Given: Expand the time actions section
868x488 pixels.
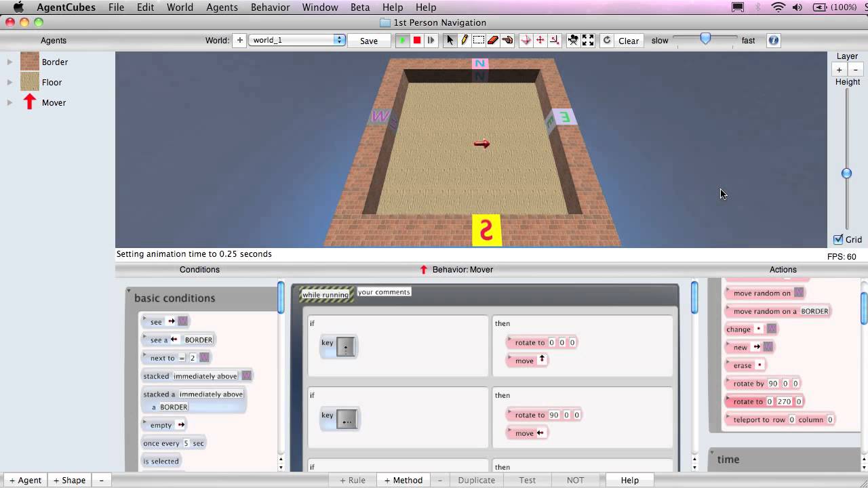Looking at the screenshot, I should (712, 452).
